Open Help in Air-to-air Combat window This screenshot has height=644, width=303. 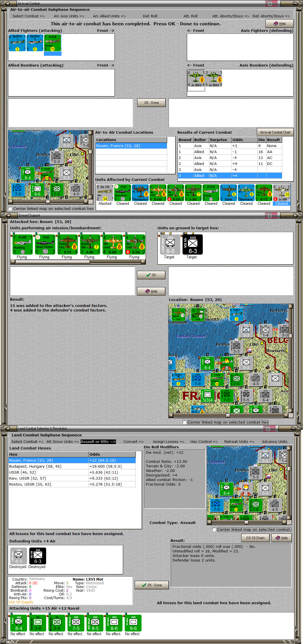click(x=279, y=24)
